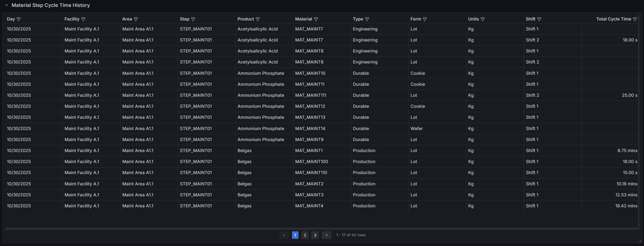
Task: Open the Facility column filter
Action: pos(83,19)
